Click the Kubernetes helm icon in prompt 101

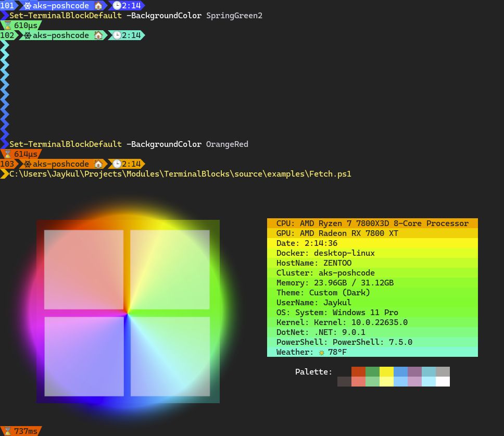point(28,6)
